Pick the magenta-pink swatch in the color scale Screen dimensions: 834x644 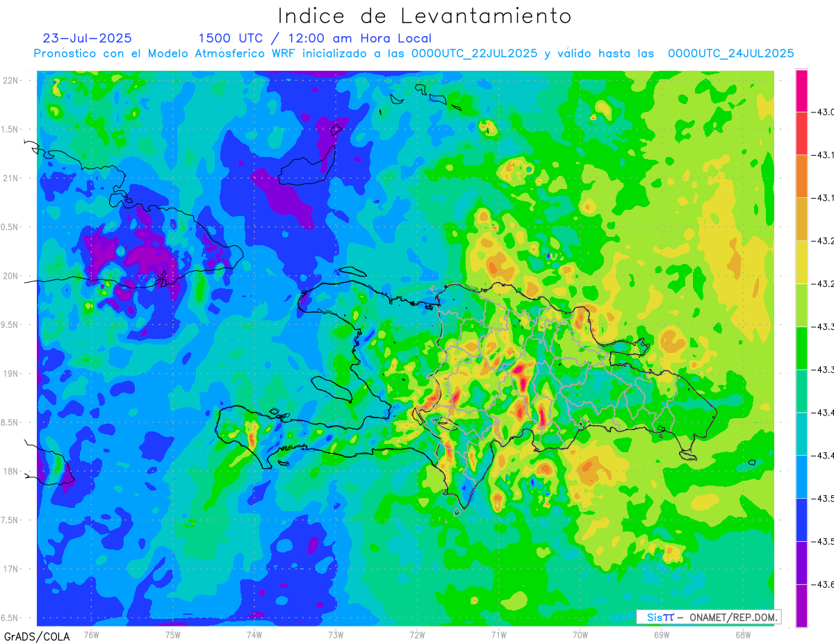(x=801, y=91)
